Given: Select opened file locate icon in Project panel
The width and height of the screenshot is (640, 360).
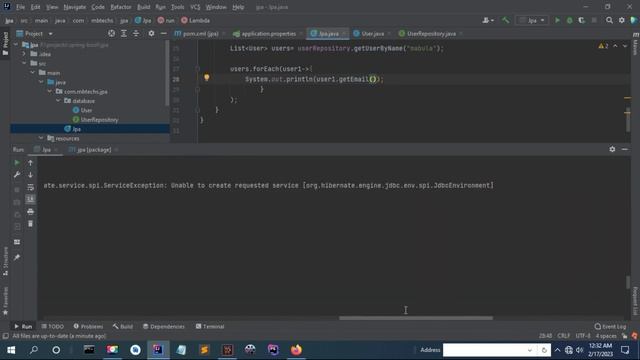Looking at the screenshot, I should coord(111,33).
